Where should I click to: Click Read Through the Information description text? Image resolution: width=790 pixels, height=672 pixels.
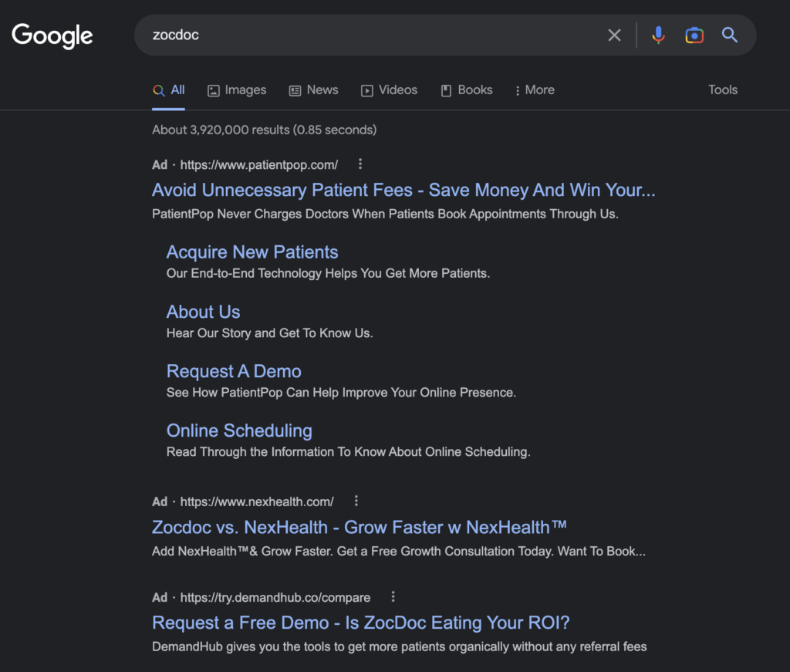click(x=348, y=452)
